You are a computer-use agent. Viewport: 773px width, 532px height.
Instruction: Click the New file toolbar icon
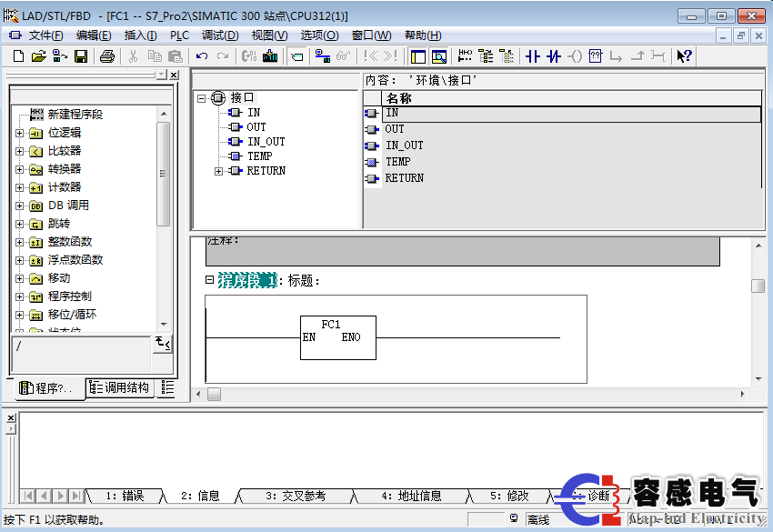click(x=18, y=56)
